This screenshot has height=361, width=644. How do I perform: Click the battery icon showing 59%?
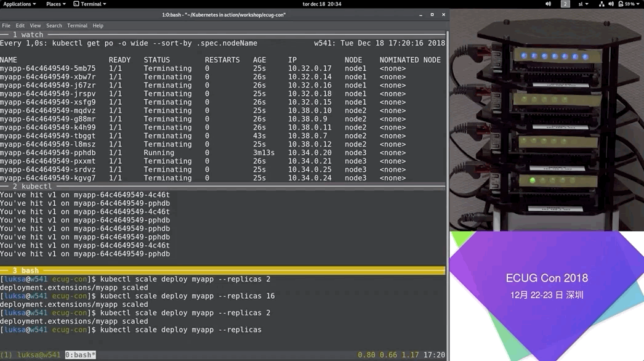pyautogui.click(x=620, y=4)
